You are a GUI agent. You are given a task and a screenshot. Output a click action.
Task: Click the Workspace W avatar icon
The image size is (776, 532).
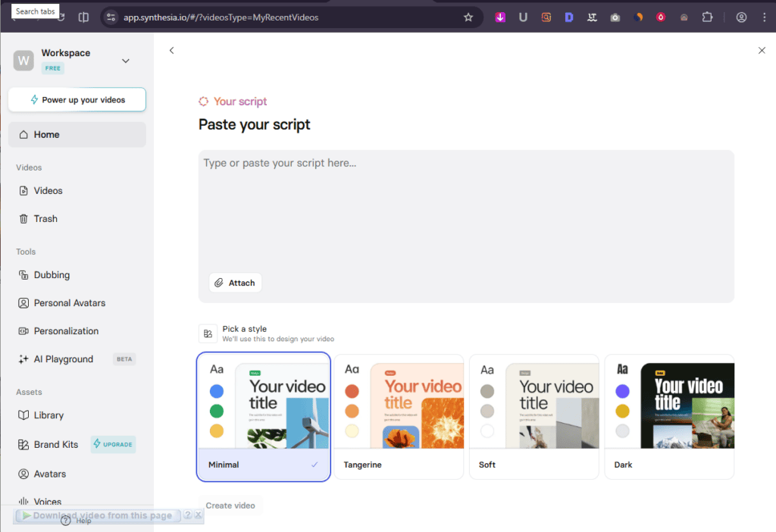pos(23,61)
